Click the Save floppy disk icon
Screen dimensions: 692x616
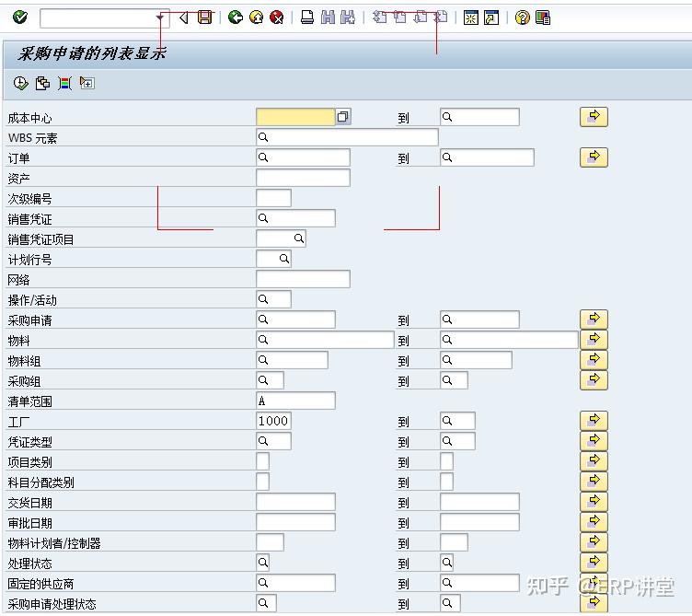205,17
